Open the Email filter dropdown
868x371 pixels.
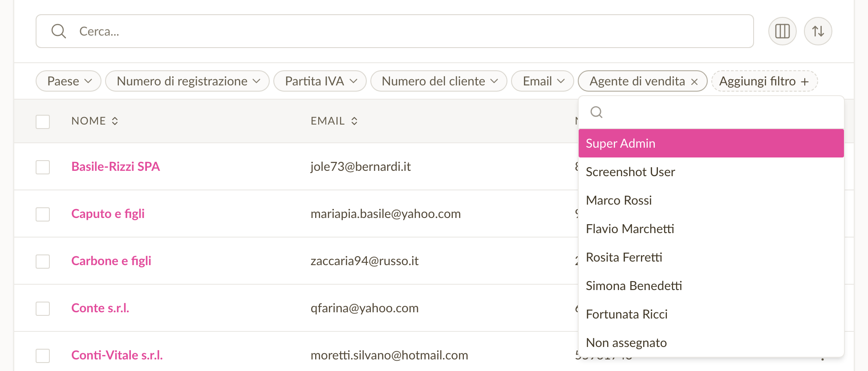pos(543,81)
